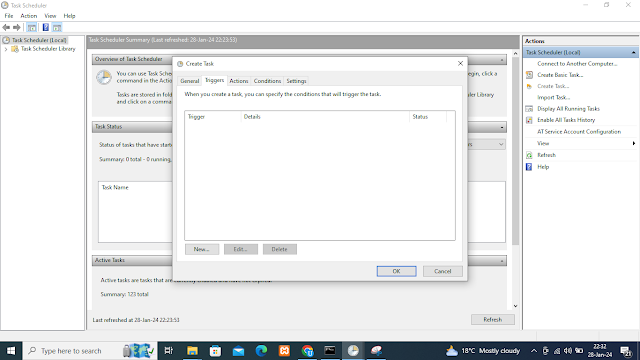The image size is (640, 360).
Task: Sort by Trigger column header
Action: pyautogui.click(x=213, y=117)
